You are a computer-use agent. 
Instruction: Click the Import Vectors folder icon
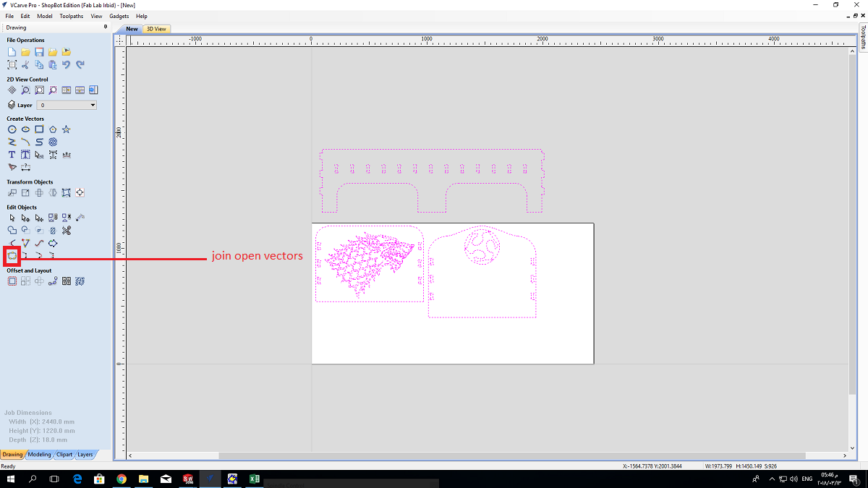pos(53,52)
